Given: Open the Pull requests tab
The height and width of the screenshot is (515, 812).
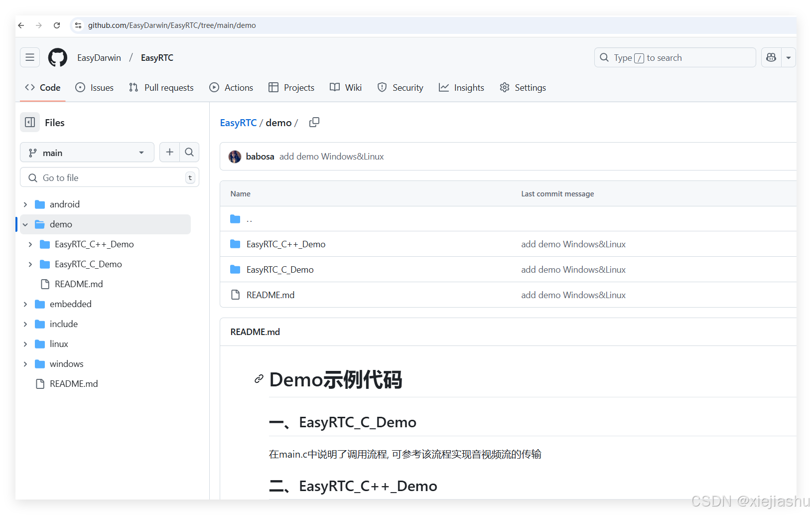Looking at the screenshot, I should coord(161,88).
